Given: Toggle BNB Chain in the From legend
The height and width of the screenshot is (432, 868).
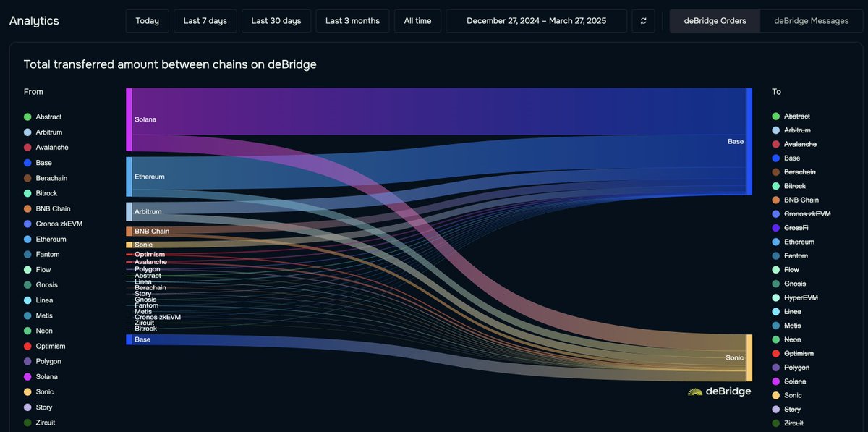Looking at the screenshot, I should click(46, 208).
